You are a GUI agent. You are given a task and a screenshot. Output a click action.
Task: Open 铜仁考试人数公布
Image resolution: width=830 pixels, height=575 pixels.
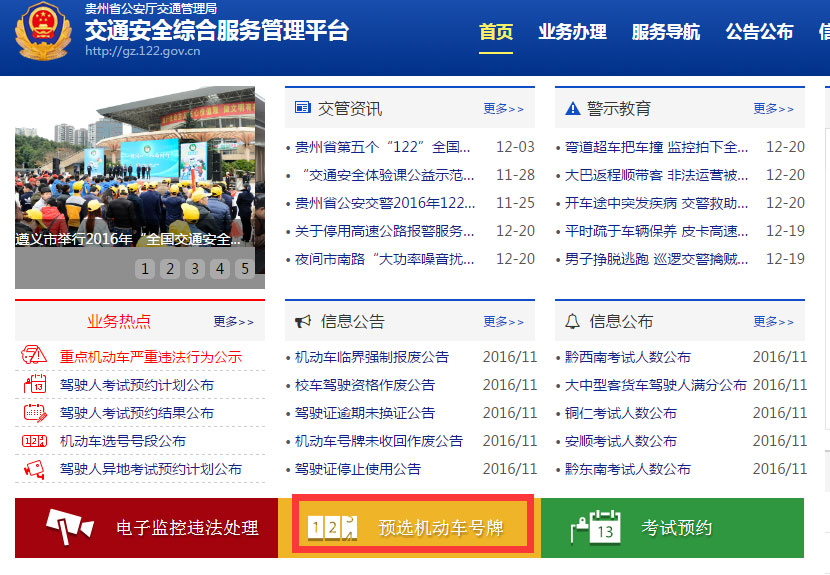[x=621, y=412]
